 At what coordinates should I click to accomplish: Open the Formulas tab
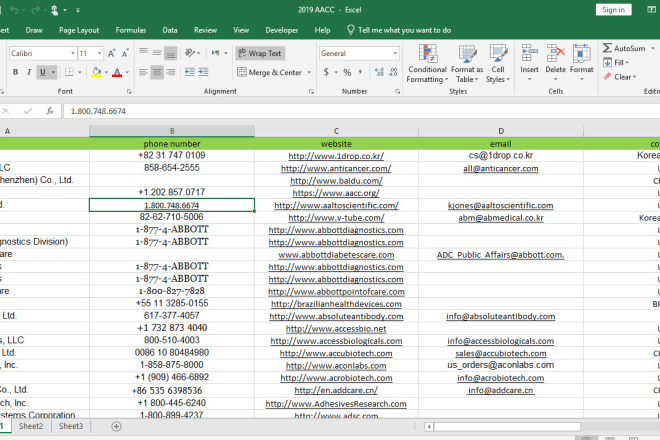131,30
